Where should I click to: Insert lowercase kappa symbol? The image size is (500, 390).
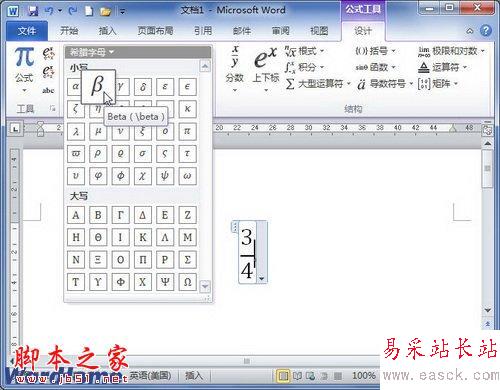(x=187, y=109)
